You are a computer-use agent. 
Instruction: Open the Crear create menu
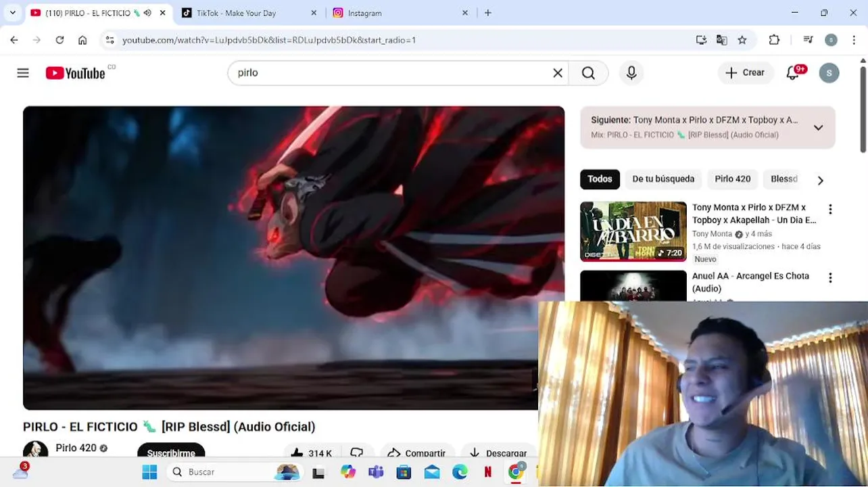pyautogui.click(x=746, y=73)
